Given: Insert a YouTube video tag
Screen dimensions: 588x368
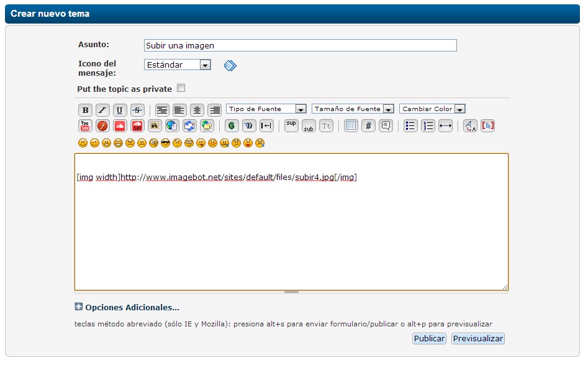Looking at the screenshot, I should tap(85, 126).
